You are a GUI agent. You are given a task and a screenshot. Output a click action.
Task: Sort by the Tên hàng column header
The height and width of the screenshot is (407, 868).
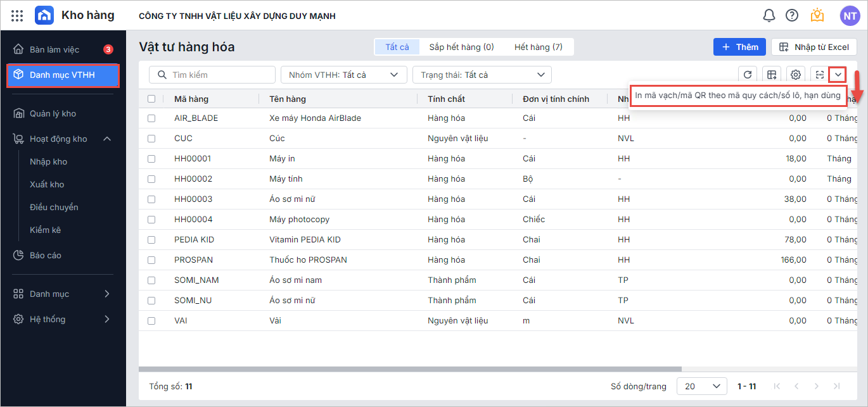(288, 99)
